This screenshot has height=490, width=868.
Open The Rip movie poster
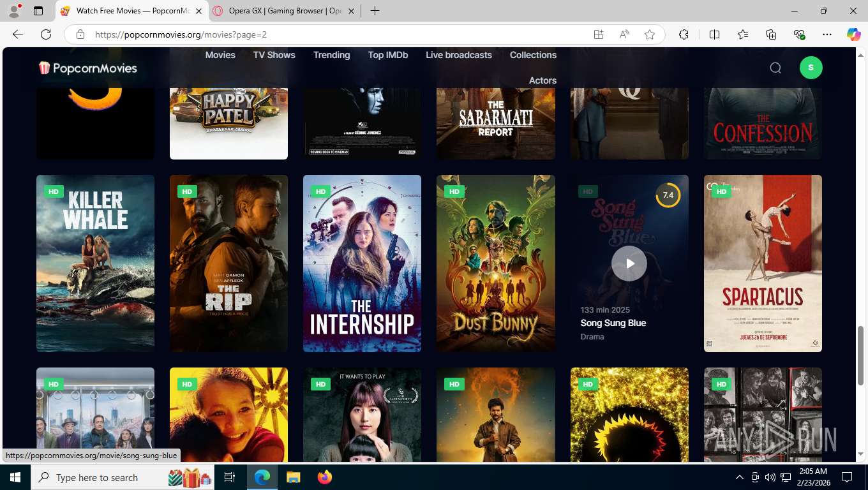228,264
